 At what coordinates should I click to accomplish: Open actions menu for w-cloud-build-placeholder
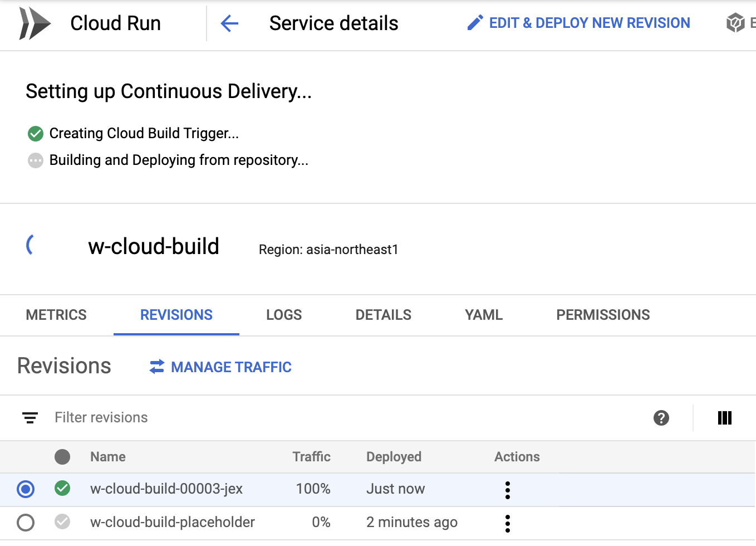pos(508,523)
